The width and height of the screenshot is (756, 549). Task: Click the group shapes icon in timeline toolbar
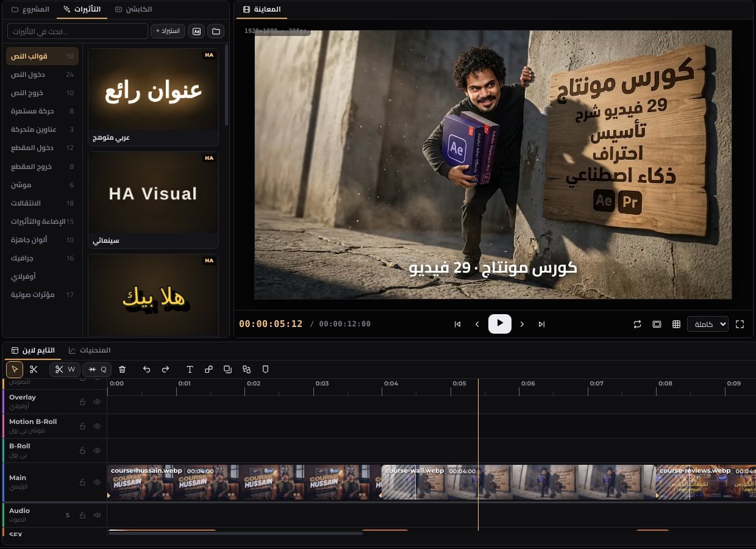coord(246,369)
